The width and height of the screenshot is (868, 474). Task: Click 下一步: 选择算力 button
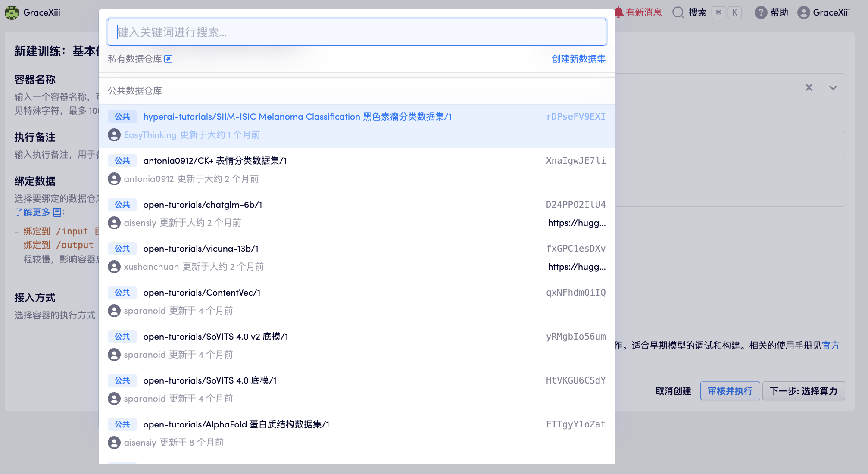click(803, 391)
